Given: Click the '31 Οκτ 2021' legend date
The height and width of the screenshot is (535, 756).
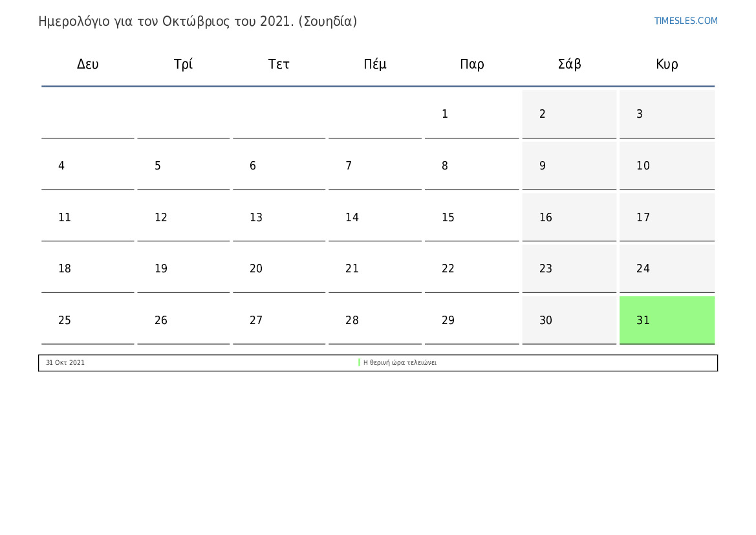Looking at the screenshot, I should [65, 363].
